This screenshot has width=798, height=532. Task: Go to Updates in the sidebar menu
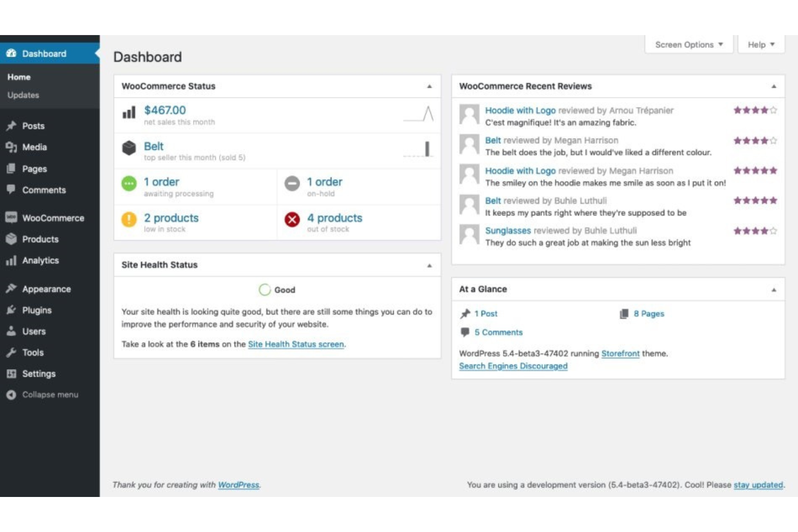pyautogui.click(x=23, y=95)
